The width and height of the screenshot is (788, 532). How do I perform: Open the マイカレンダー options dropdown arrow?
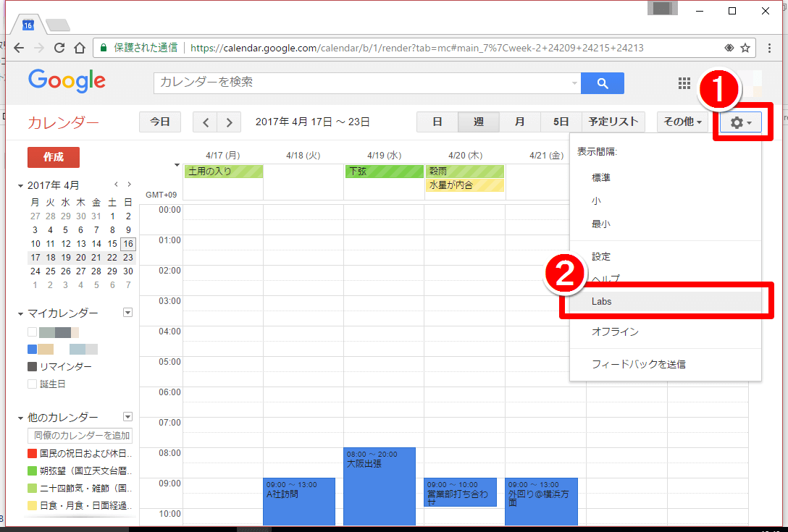tap(127, 312)
